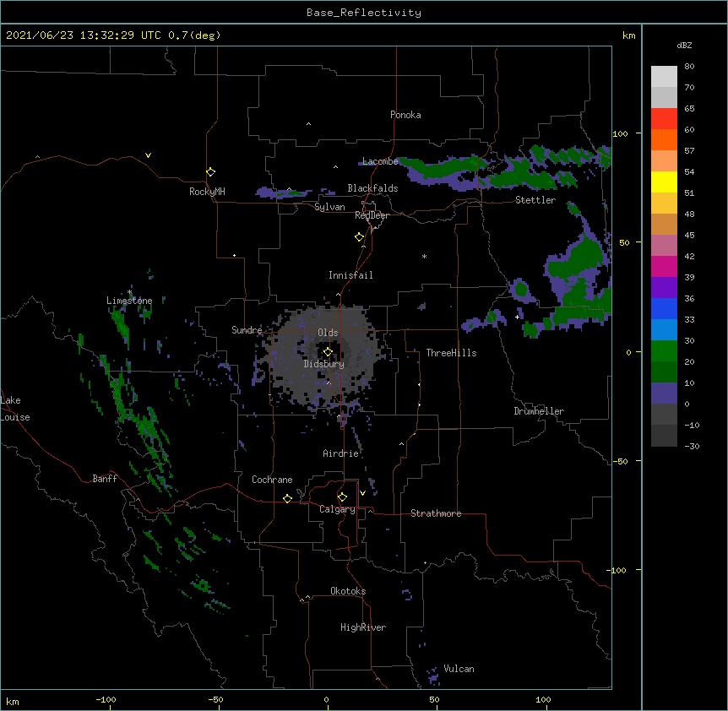Screen dimensions: 728x711
Task: Click the yellow V marker east of Calgary
Action: pyautogui.click(x=362, y=493)
